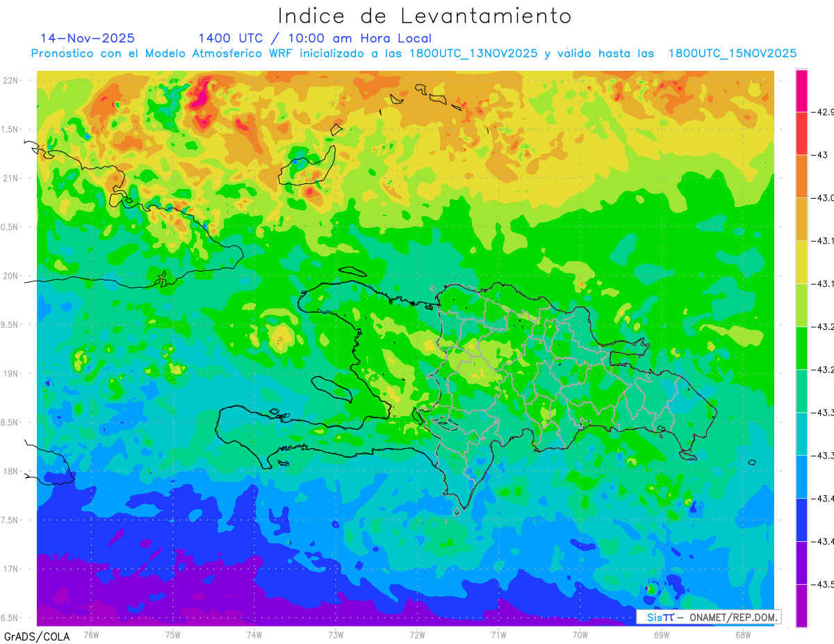This screenshot has height=644, width=834.
Task: Click the '19N' latitude label
Action: tap(12, 374)
